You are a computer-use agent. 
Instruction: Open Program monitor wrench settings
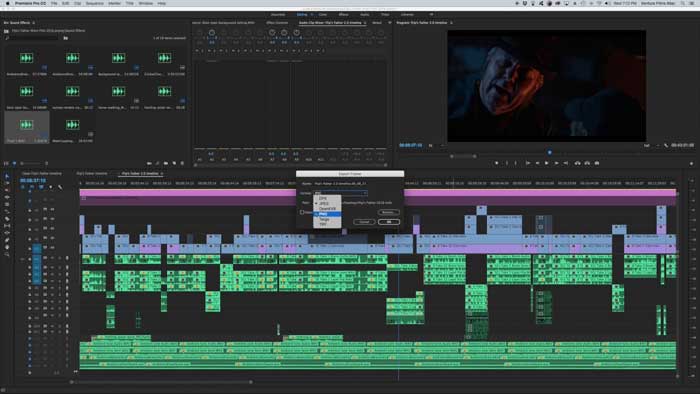[x=666, y=145]
